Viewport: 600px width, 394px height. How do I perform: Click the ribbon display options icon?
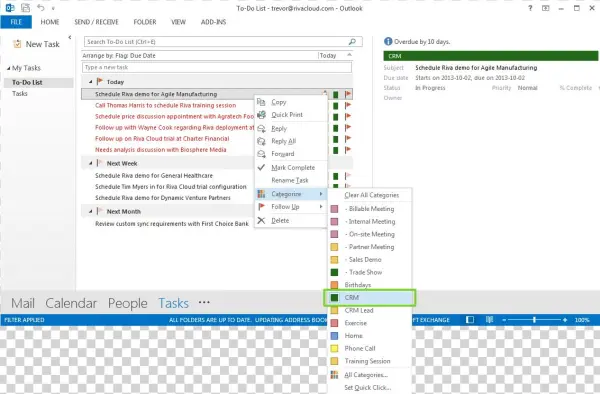pyautogui.click(x=545, y=8)
